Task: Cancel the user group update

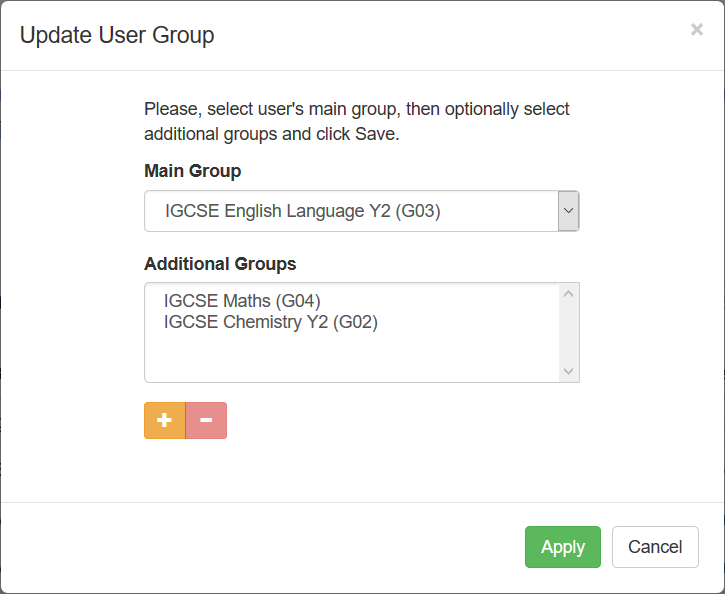Action: pos(655,547)
